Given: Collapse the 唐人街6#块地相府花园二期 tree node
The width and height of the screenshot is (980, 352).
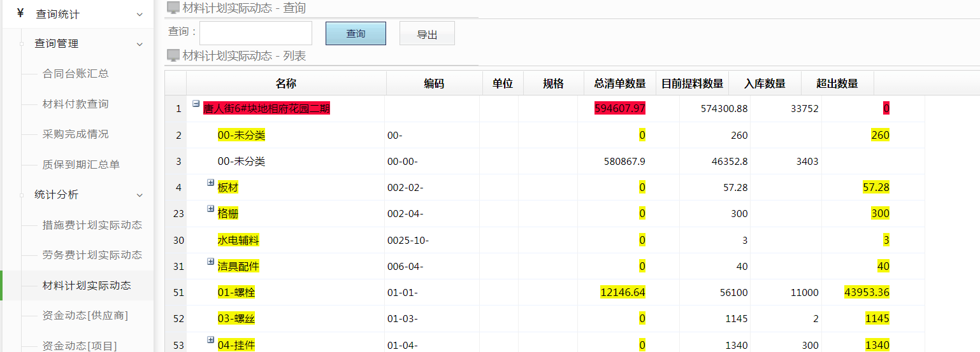Looking at the screenshot, I should click(x=196, y=104).
